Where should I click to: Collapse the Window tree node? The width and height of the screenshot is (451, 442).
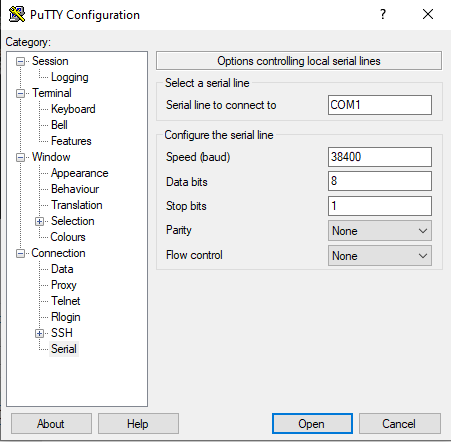coord(21,157)
